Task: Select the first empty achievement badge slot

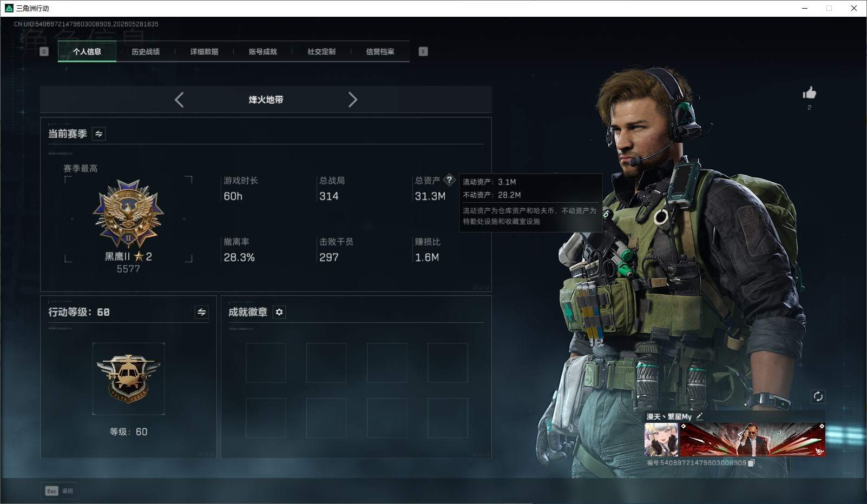Action: coord(266,363)
